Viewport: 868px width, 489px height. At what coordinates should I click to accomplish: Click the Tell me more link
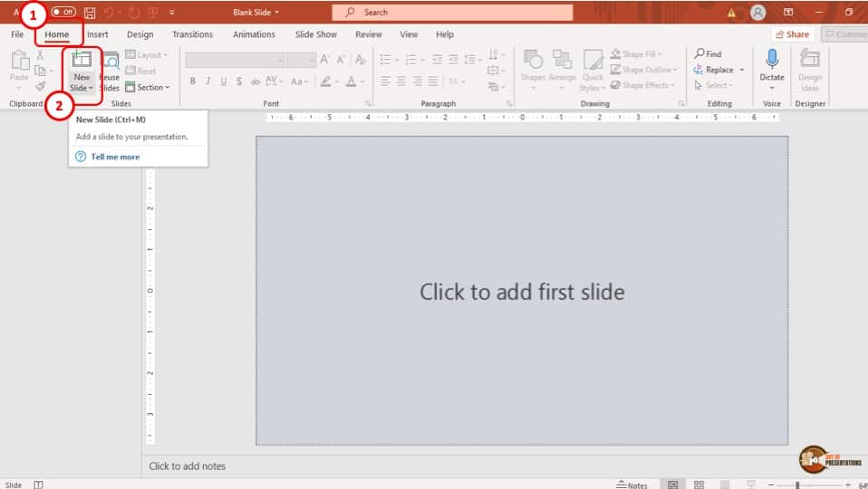[115, 157]
